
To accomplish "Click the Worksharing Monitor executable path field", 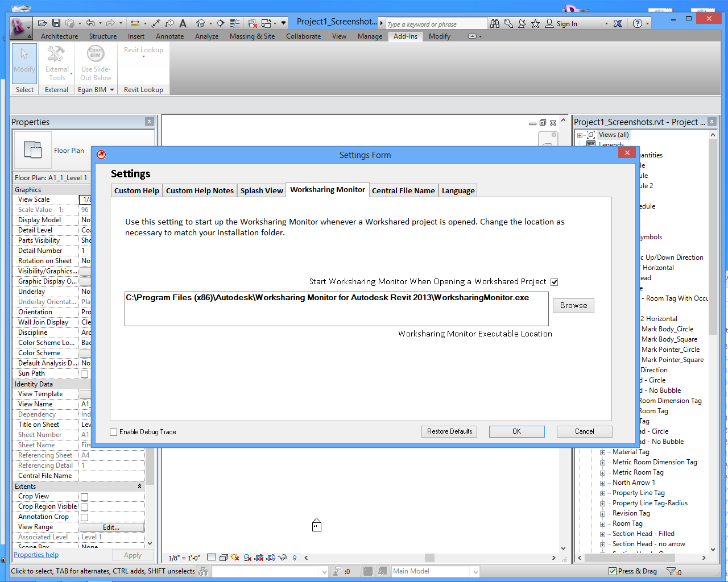I will pos(337,309).
